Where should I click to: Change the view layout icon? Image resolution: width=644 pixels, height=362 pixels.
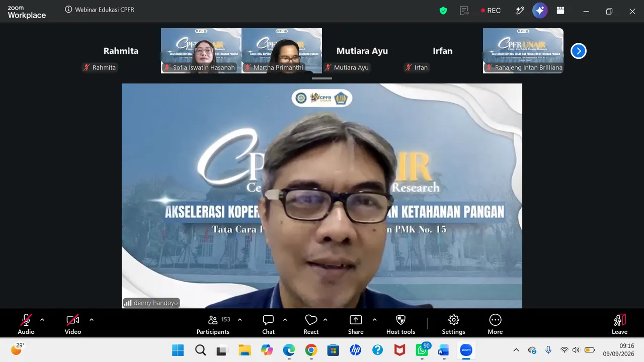(560, 11)
